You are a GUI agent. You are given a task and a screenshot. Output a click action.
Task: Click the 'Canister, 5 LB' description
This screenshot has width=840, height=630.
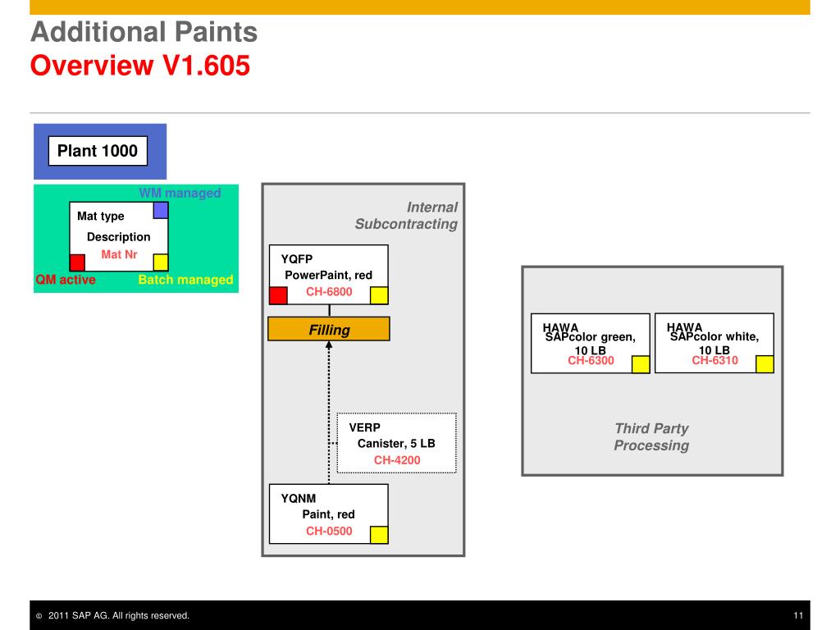click(x=396, y=444)
